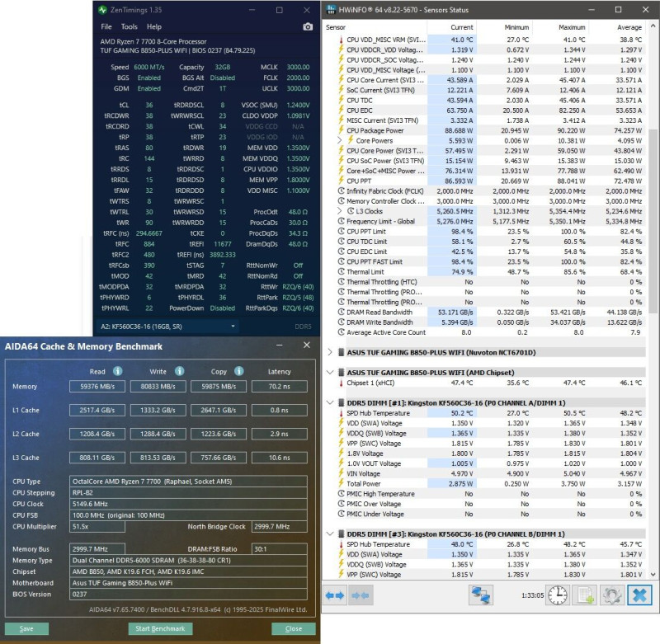
Task: Click Start Benchmark in AIDA64
Action: [160, 628]
